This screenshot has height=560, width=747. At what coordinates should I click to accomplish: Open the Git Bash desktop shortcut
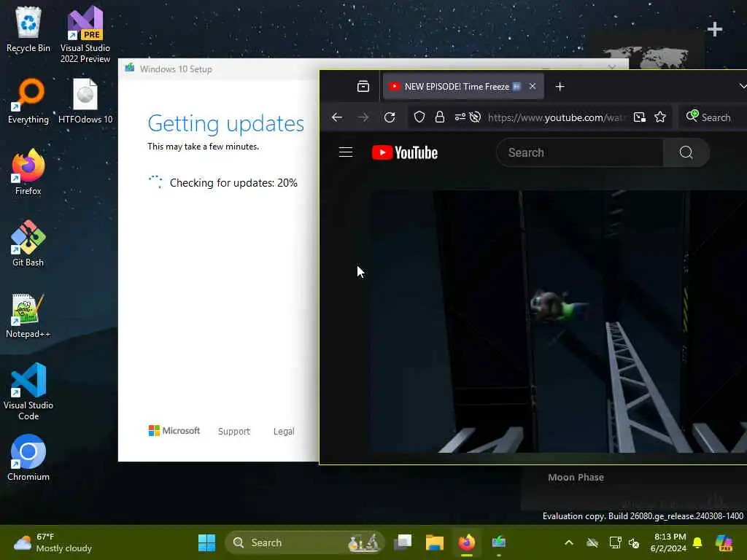28,244
